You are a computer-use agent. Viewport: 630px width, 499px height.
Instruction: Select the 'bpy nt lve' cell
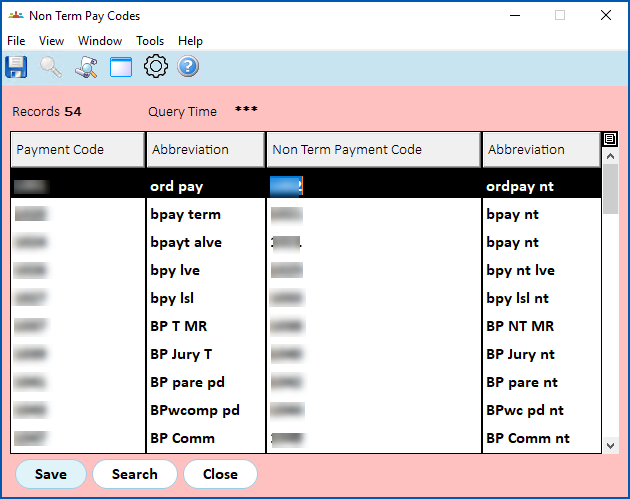pos(542,270)
